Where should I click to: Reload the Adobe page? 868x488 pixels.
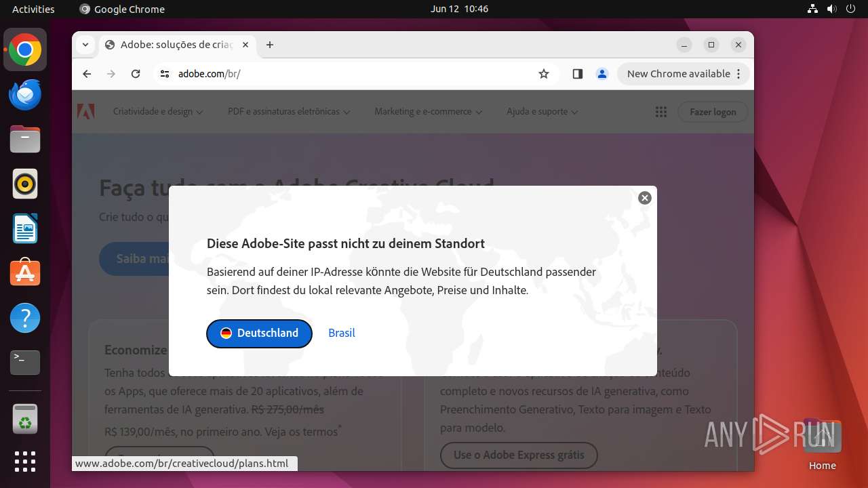click(136, 74)
